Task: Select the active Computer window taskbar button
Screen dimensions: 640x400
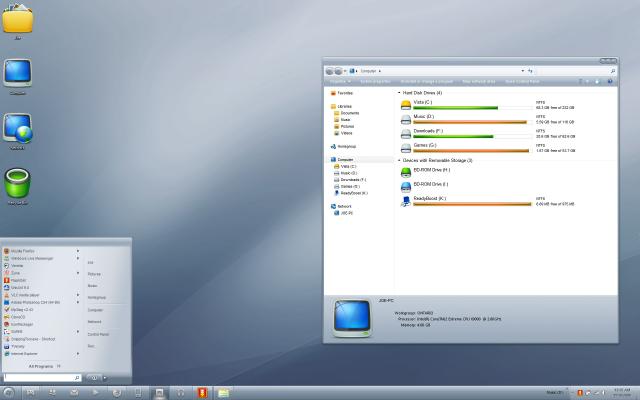Action: [x=160, y=393]
